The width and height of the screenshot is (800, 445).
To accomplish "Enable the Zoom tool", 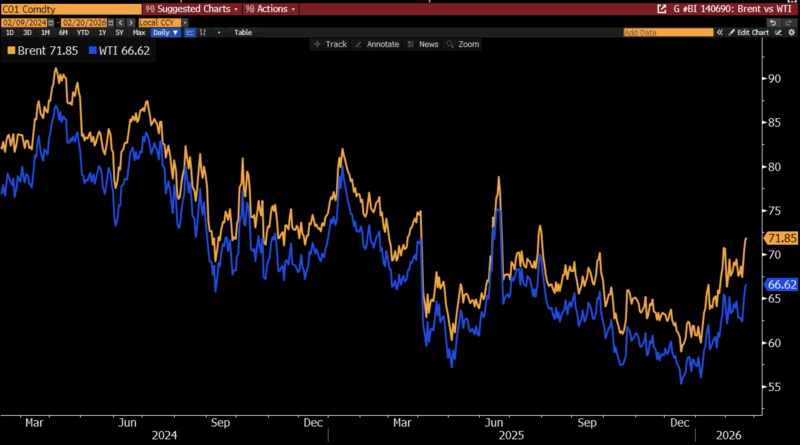I will 464,44.
